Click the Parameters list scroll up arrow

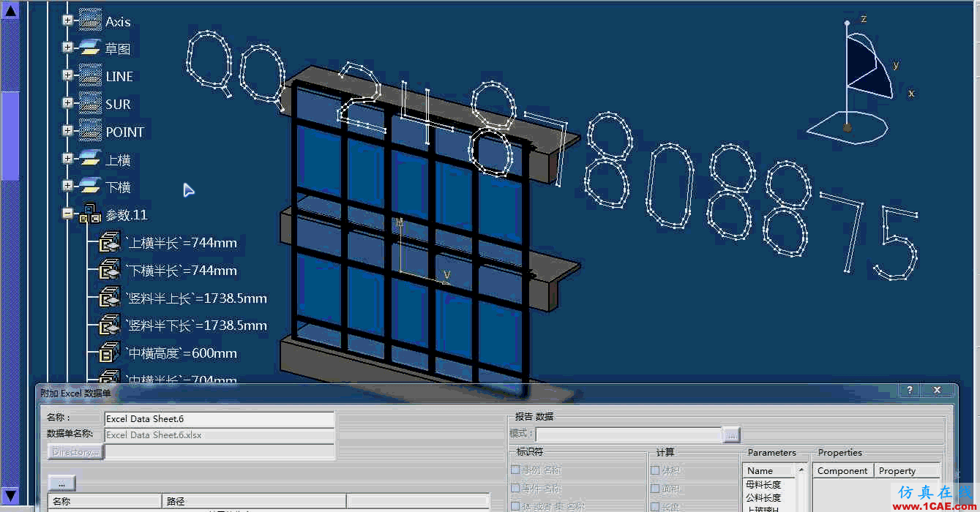pos(801,470)
